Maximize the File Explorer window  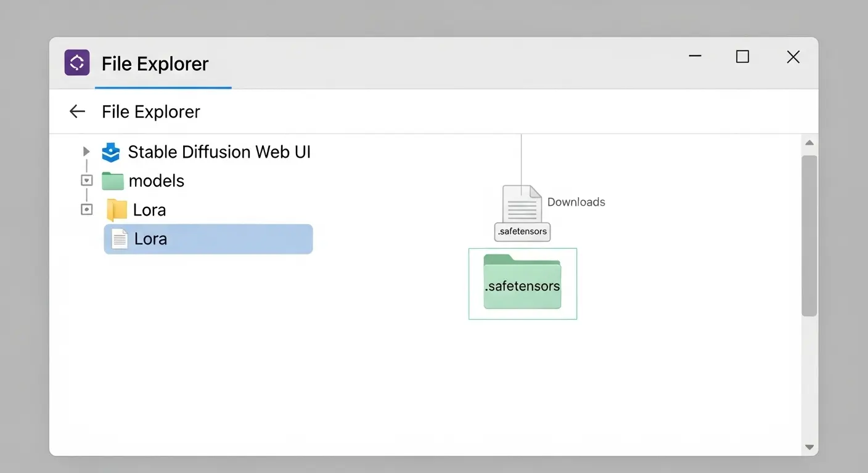tap(743, 57)
